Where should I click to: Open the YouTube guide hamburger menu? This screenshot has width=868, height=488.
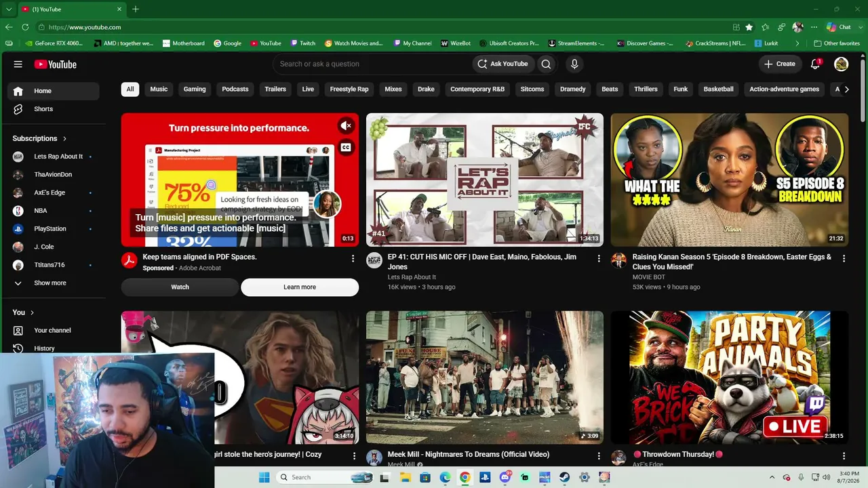[18, 64]
